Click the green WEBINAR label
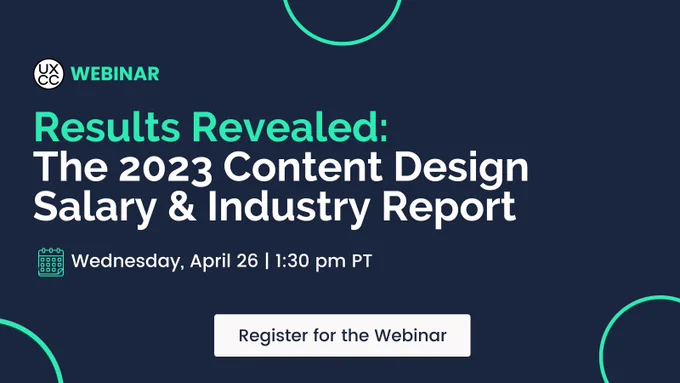The height and width of the screenshot is (383, 680). click(x=115, y=74)
